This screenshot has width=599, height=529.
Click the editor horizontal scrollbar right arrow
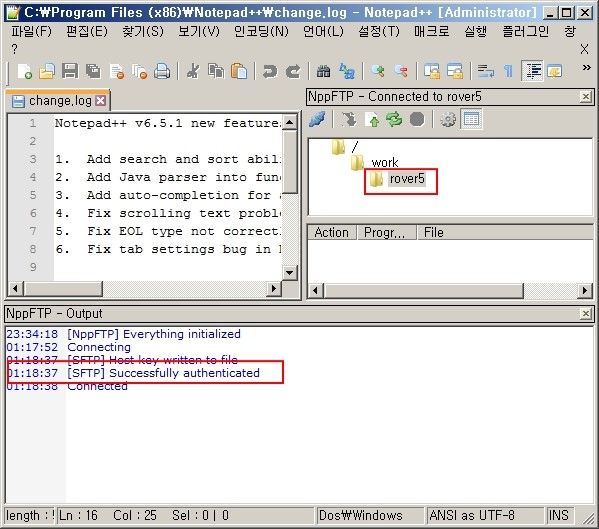tap(274, 289)
